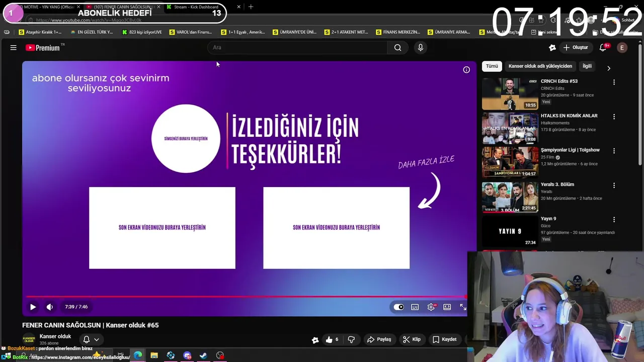
Task: Open the 823 kişi izliyorLIVE bookmark
Action: [142, 32]
